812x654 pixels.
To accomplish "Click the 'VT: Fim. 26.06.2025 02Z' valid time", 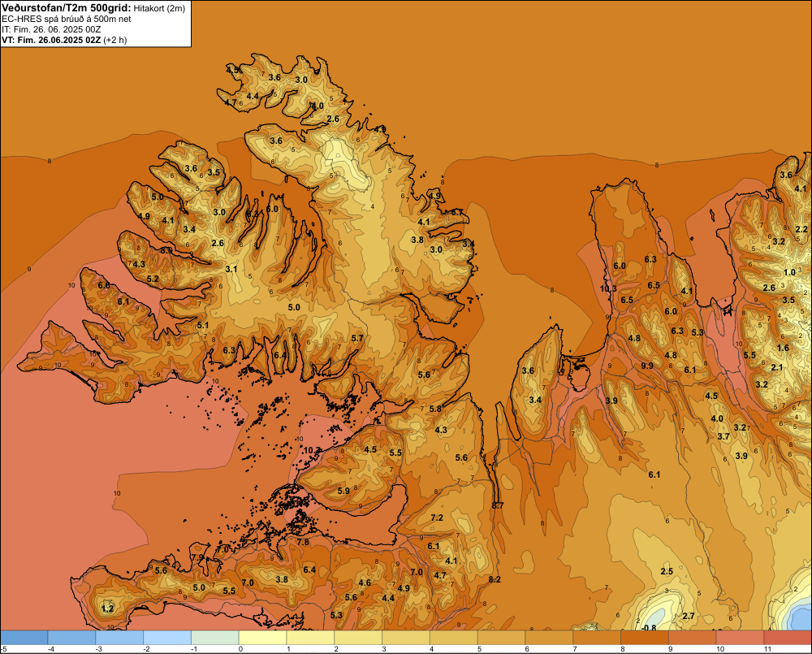I will 51,40.
